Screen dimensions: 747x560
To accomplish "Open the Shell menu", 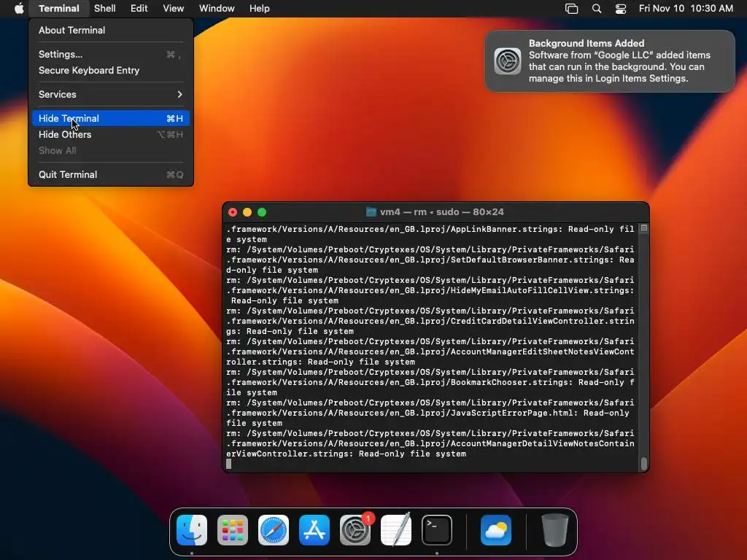I will coord(105,9).
